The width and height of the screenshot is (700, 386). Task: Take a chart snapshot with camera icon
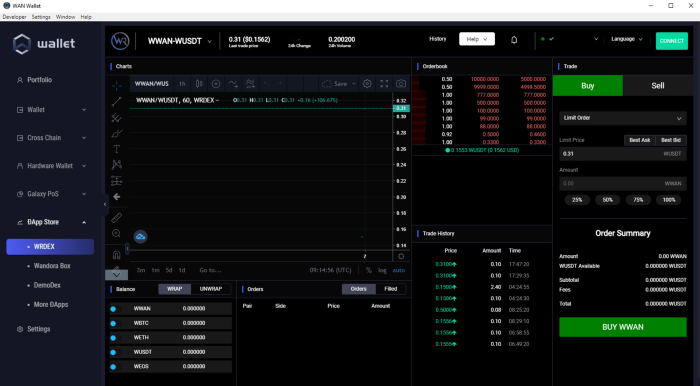(x=401, y=83)
